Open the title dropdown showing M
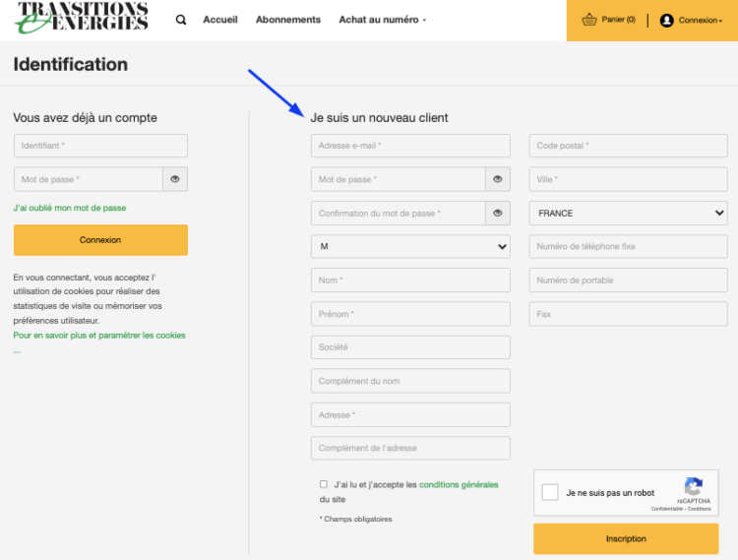 point(410,246)
